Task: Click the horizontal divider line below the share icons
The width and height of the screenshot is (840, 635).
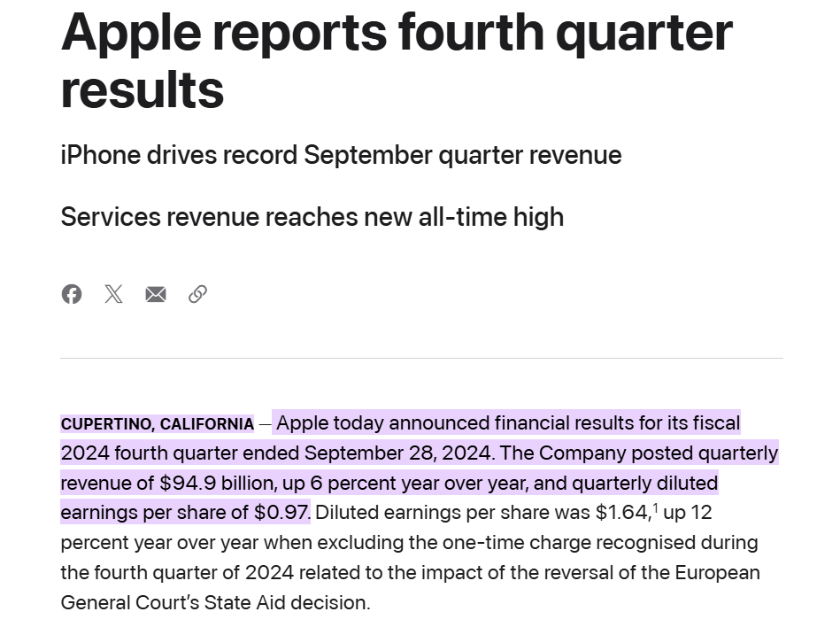Action: [x=421, y=358]
